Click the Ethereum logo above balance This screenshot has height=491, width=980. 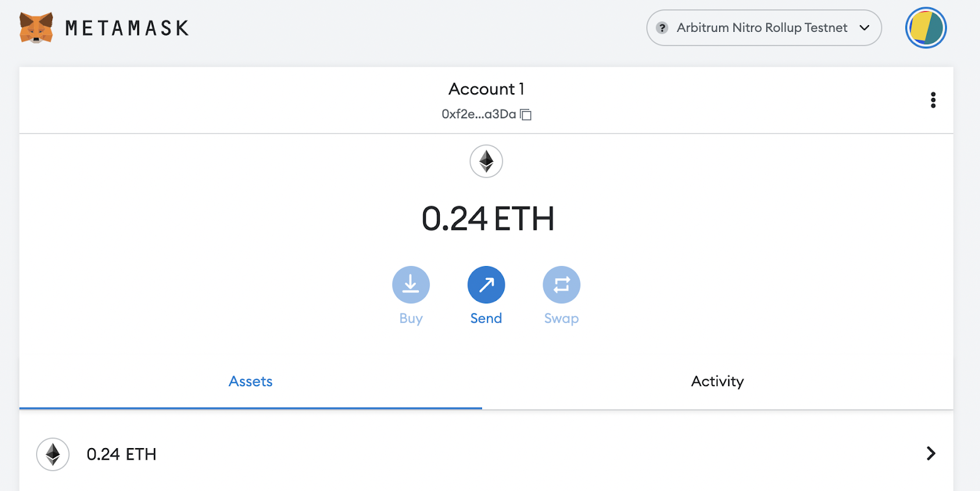click(486, 161)
